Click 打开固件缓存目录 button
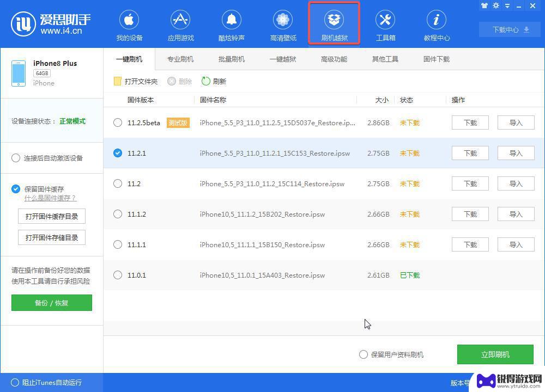545x392 pixels. (x=51, y=216)
